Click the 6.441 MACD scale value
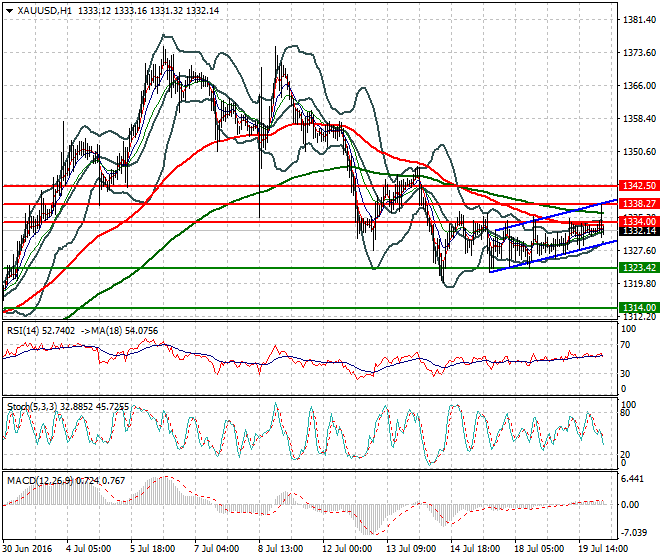Viewport: 660px width, 560px height. pyautogui.click(x=632, y=479)
